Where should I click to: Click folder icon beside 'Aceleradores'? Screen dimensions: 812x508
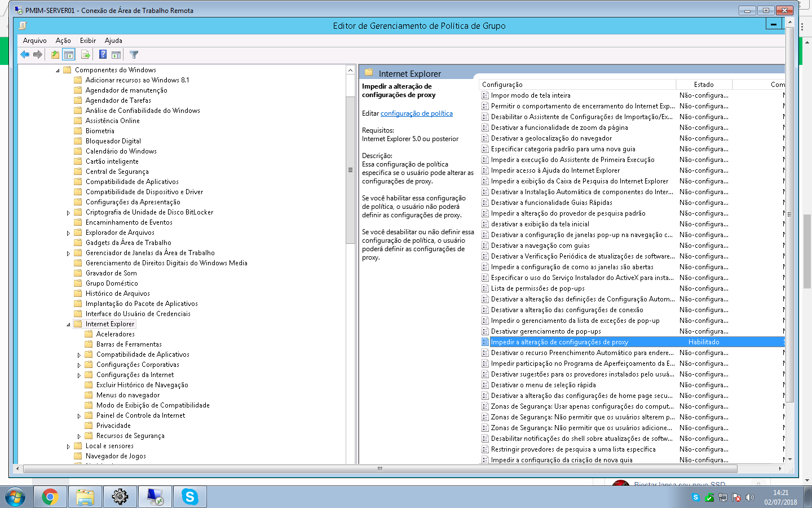(89, 334)
